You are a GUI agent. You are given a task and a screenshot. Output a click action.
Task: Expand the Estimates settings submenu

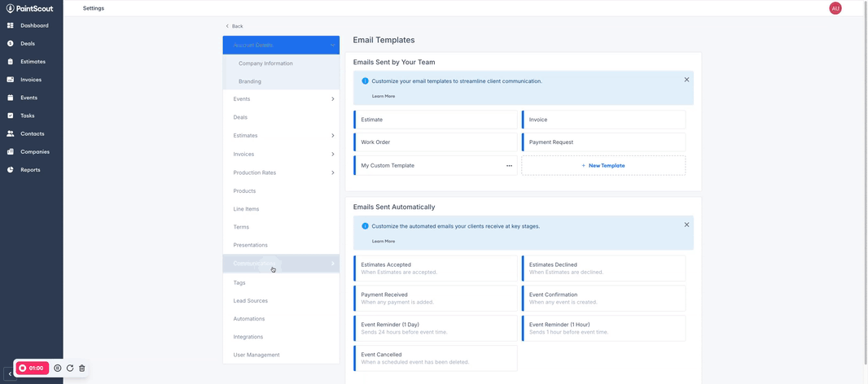[x=333, y=136]
